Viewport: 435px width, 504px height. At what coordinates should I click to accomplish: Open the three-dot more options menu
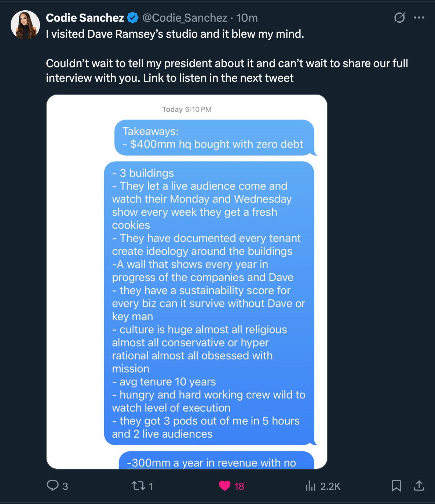[x=419, y=18]
